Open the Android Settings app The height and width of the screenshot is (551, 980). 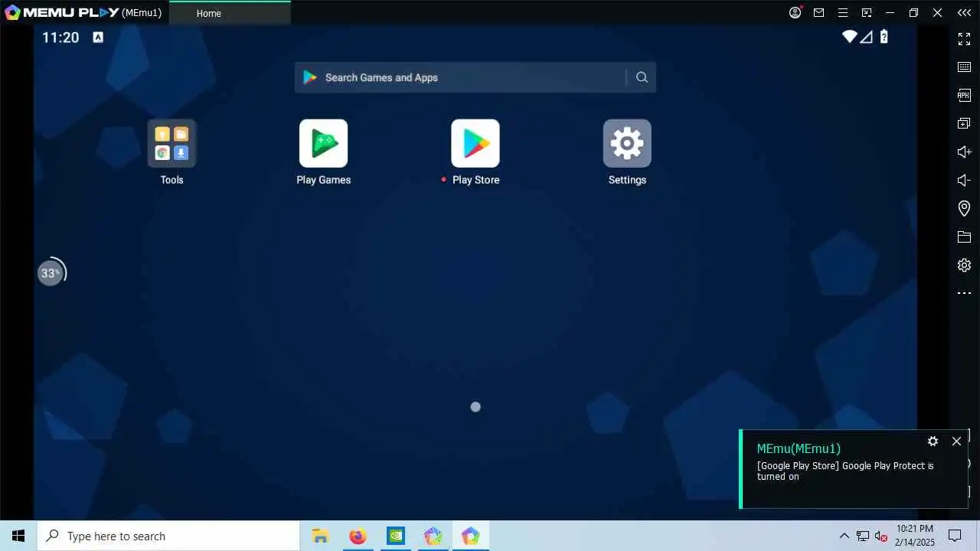[x=627, y=143]
